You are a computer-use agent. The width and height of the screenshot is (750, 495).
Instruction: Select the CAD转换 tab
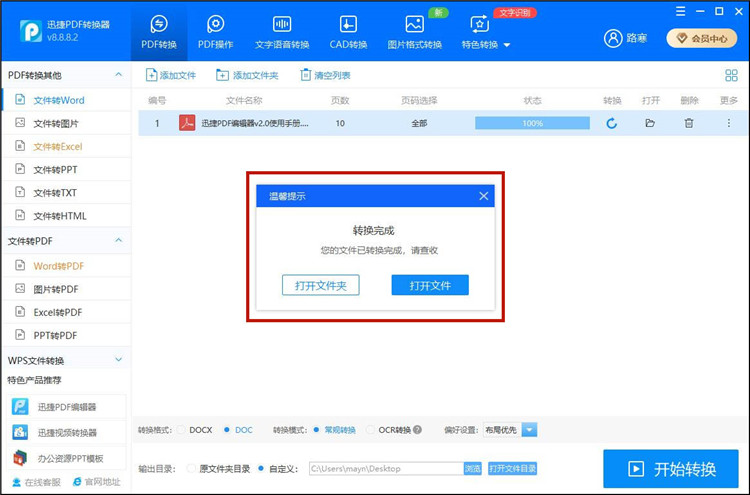[x=348, y=32]
